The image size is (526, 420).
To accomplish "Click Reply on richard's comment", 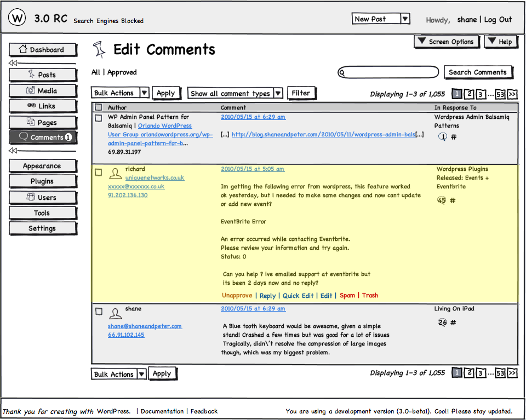I will coord(267,296).
